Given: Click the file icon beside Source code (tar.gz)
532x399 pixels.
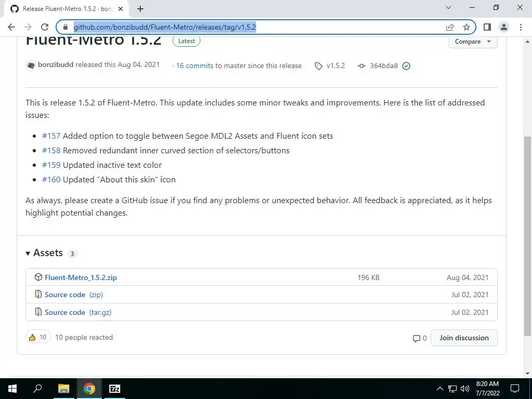Looking at the screenshot, I should tap(38, 312).
